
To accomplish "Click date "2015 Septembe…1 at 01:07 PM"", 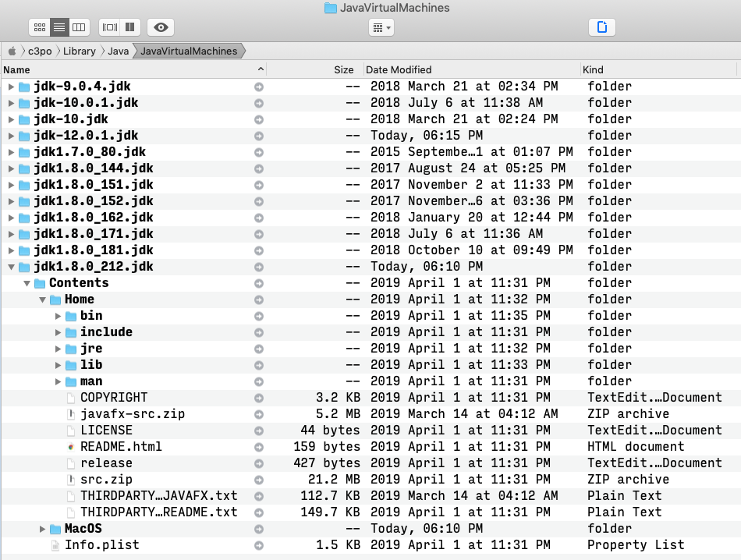I will tap(472, 151).
